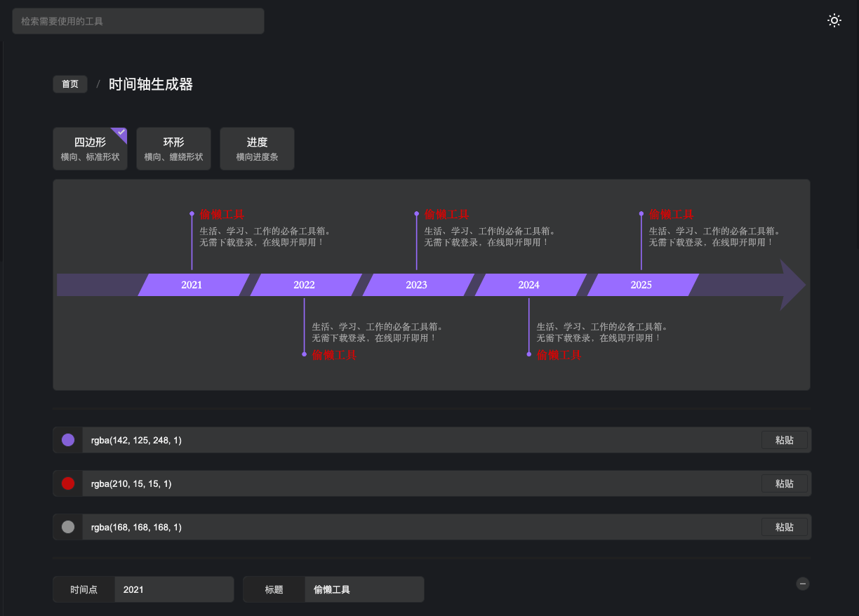Click the red color swatch circle
The height and width of the screenshot is (616, 859).
tap(67, 483)
